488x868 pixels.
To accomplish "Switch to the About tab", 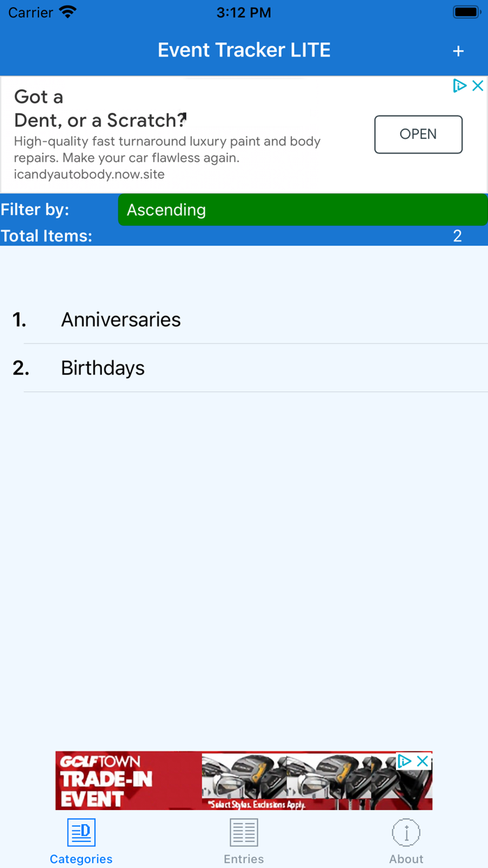I will click(x=406, y=841).
